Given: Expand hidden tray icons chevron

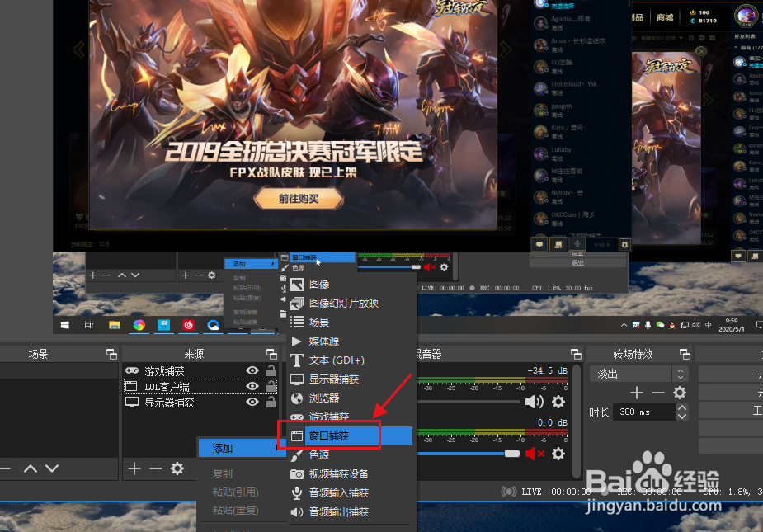Looking at the screenshot, I should point(624,325).
